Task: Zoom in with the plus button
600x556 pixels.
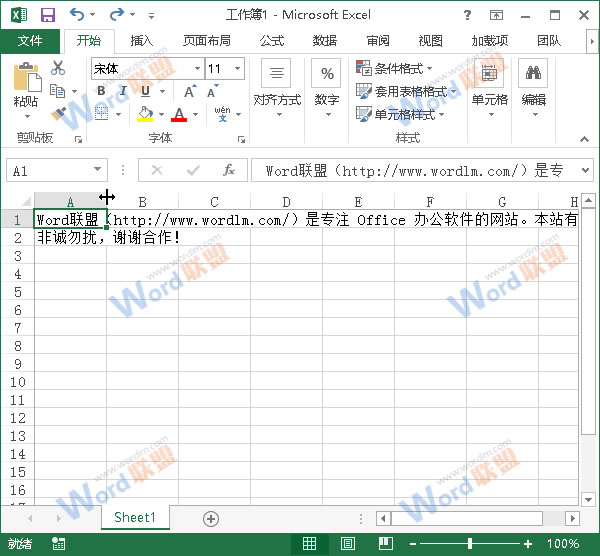Action: 528,543
